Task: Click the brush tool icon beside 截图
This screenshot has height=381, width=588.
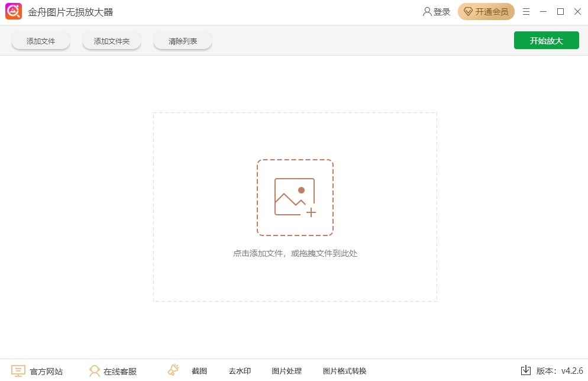Action: point(173,369)
